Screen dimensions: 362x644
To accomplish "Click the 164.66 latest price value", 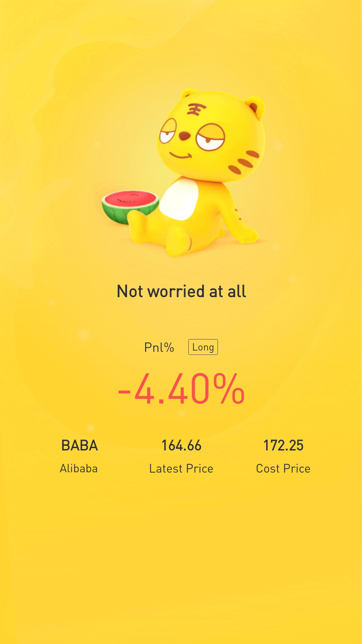I will click(x=181, y=445).
